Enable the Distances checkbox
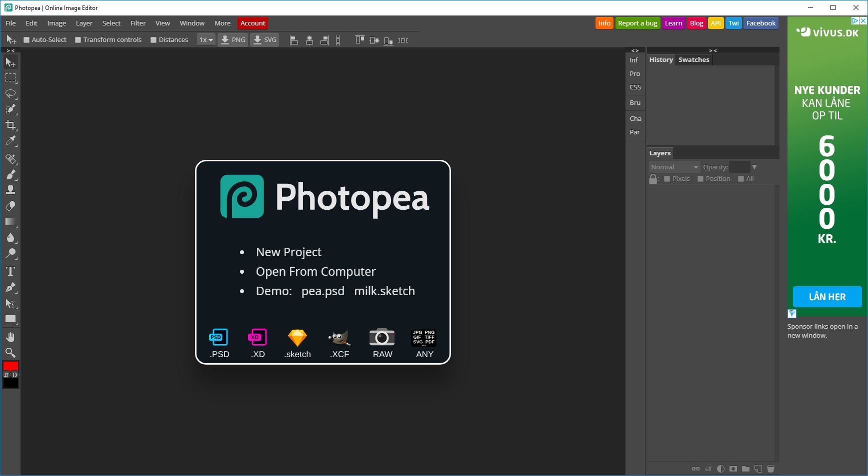The width and height of the screenshot is (868, 476). (153, 40)
